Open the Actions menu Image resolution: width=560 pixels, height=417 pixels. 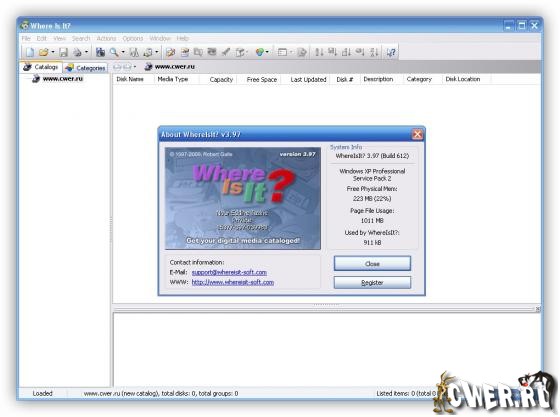(106, 38)
